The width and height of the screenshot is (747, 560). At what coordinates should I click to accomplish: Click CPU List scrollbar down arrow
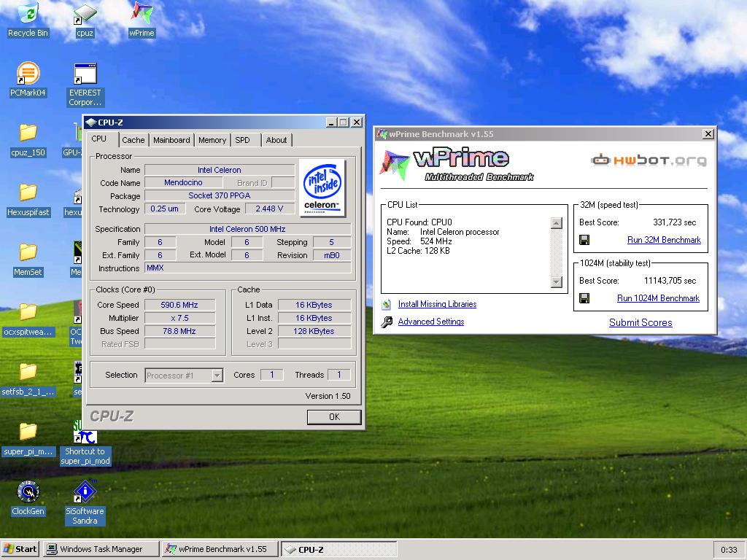556,282
